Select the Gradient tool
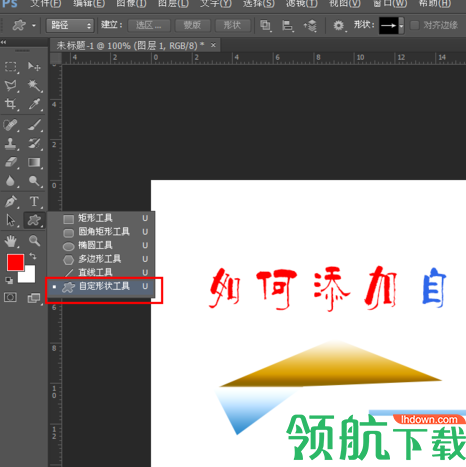Image resolution: width=466 pixels, height=467 pixels. coord(34,163)
